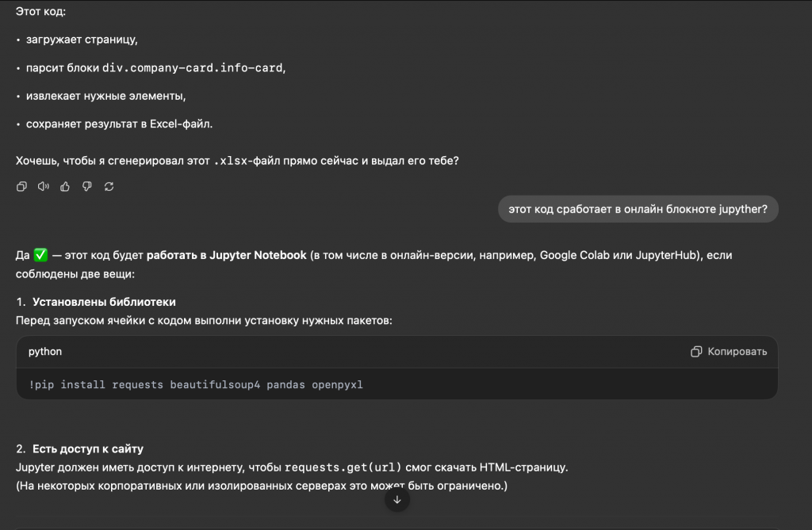Copy the assistant response with the copy icon
The image size is (812, 530).
(21, 186)
